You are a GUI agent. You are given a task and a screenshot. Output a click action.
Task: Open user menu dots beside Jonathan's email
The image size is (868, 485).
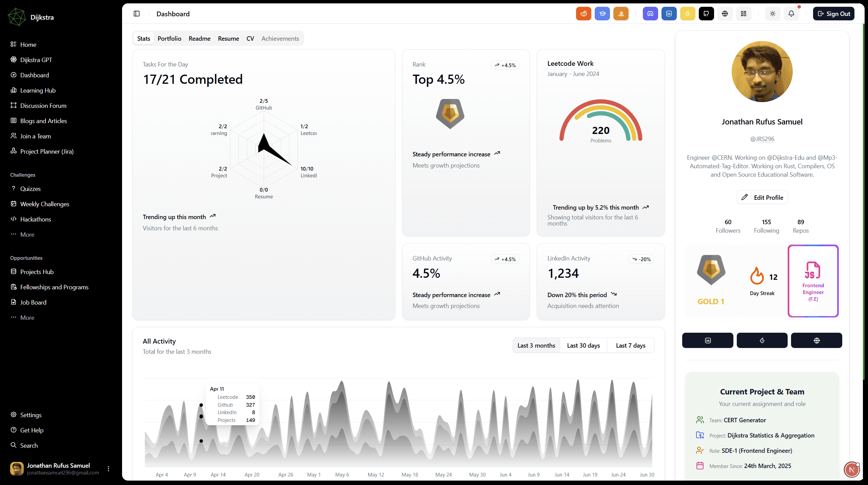click(x=108, y=469)
